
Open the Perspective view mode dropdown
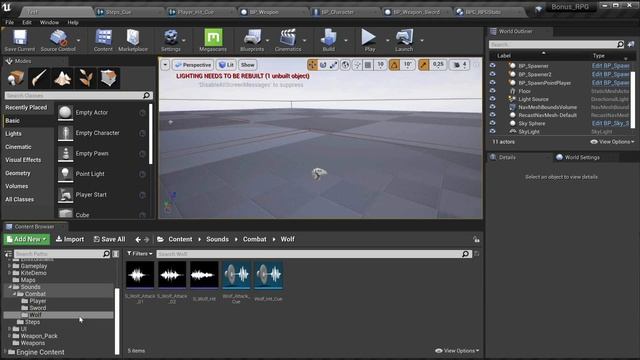[x=193, y=65]
